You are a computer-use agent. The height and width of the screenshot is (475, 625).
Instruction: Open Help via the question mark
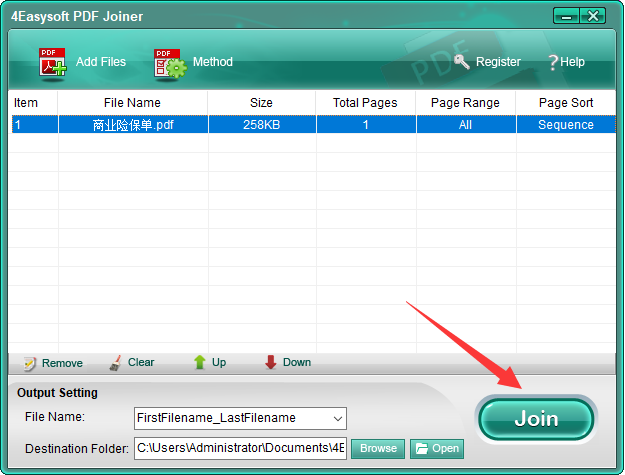553,62
